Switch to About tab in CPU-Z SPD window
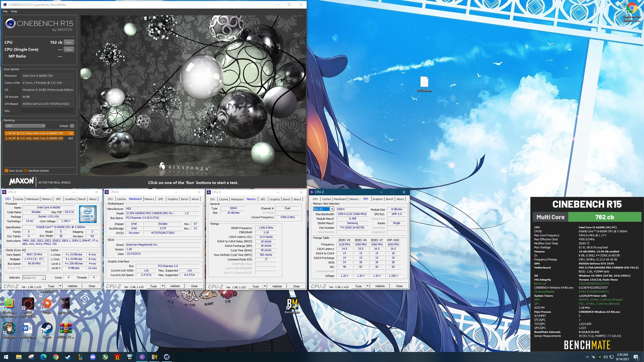This screenshot has height=362, width=644. [400, 199]
